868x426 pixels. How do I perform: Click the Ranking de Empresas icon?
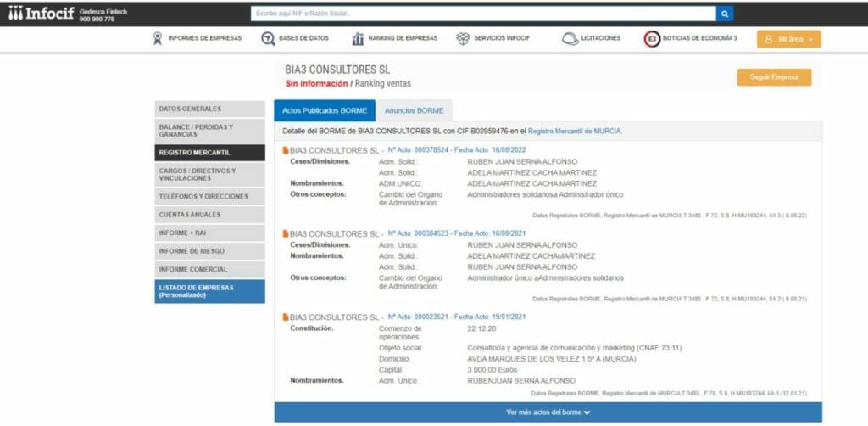(358, 38)
